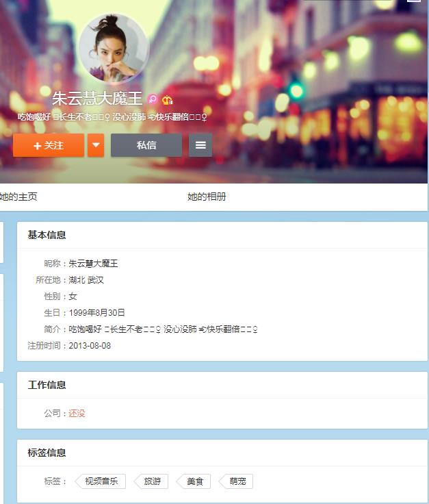The height and width of the screenshot is (504, 429).
Task: Follow the user with 关注 button
Action: pyautogui.click(x=49, y=145)
